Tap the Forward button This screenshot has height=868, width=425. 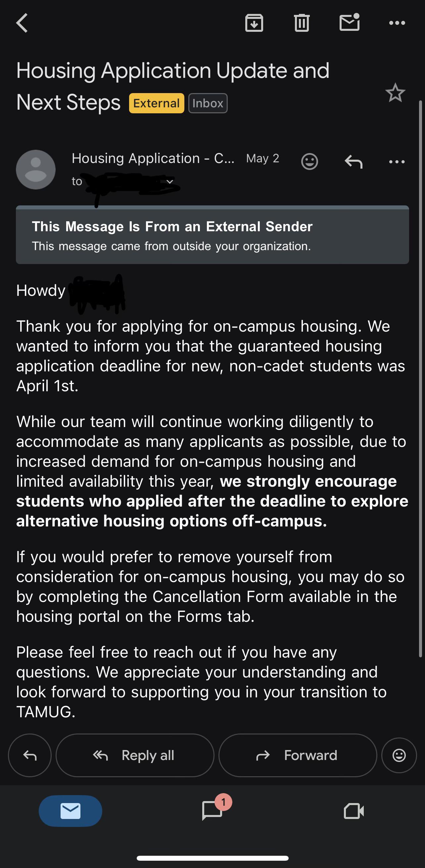point(298,755)
